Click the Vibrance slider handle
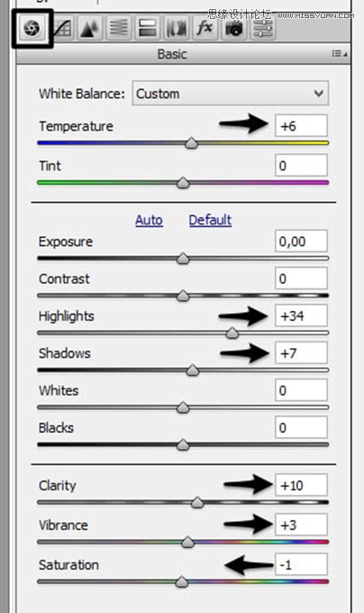The height and width of the screenshot is (613, 364). [x=188, y=542]
